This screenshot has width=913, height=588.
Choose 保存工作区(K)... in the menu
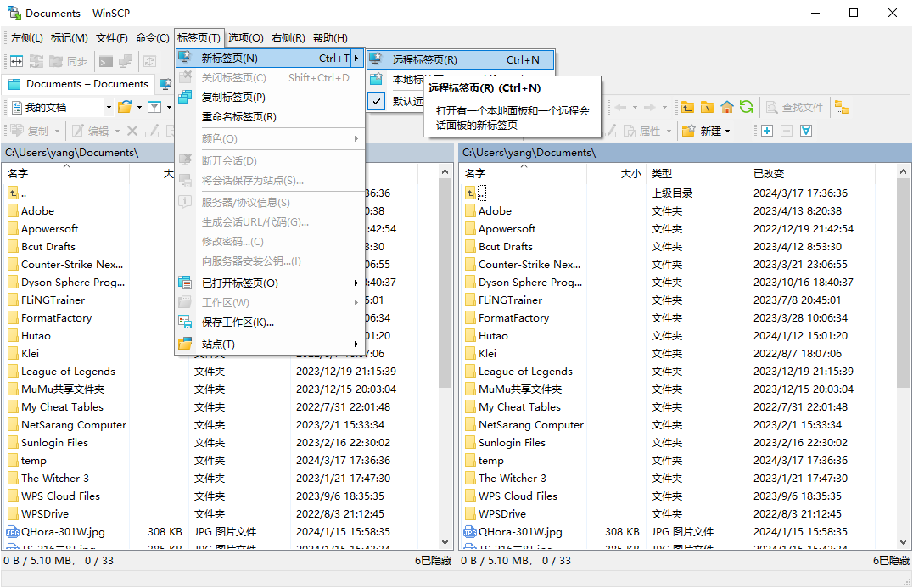click(270, 322)
